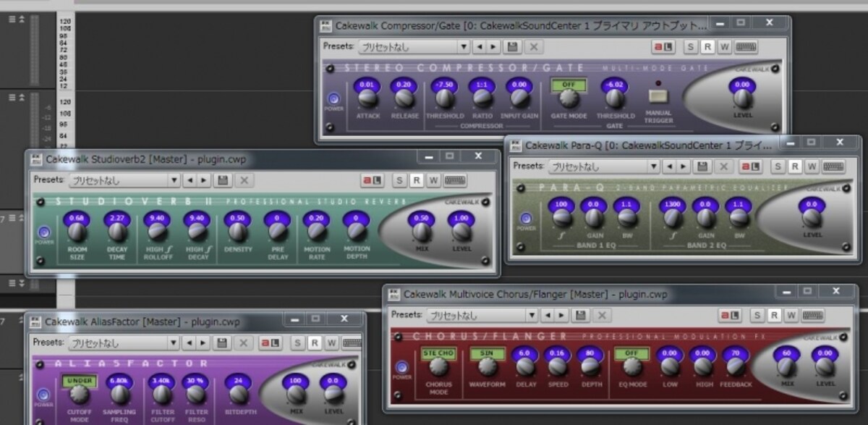The image size is (868, 425).
Task: Click red A/B compare icon in Chorus/Flanger
Action: point(727,316)
